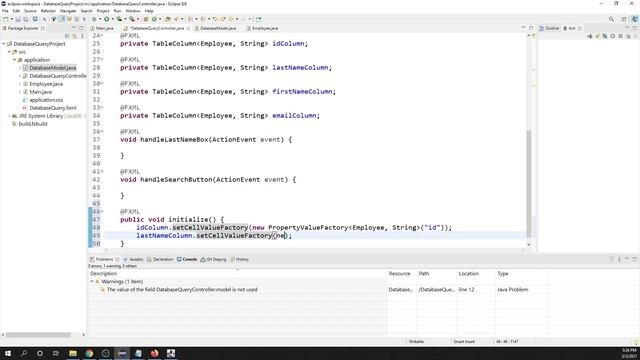Open the Run button dropdown arrow

[x=113, y=19]
